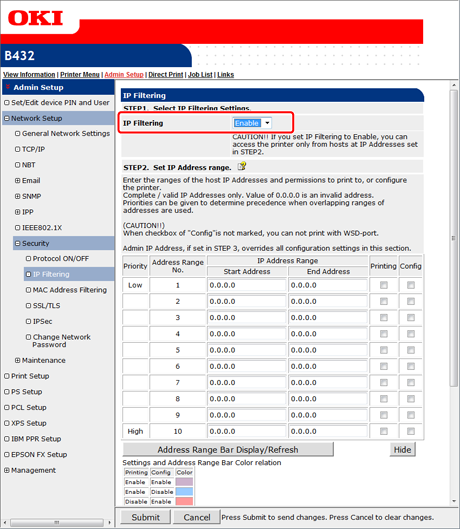Click the OKI logo
The height and width of the screenshot is (529, 460).
[35, 18]
